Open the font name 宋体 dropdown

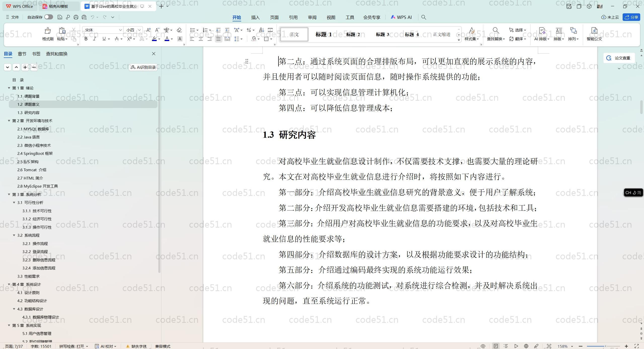[120, 30]
